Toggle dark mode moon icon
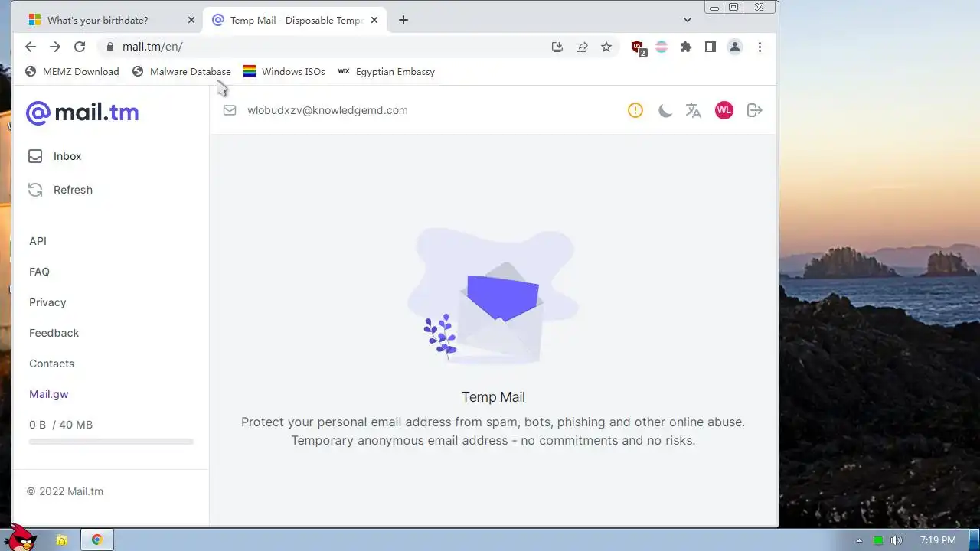 pyautogui.click(x=665, y=110)
